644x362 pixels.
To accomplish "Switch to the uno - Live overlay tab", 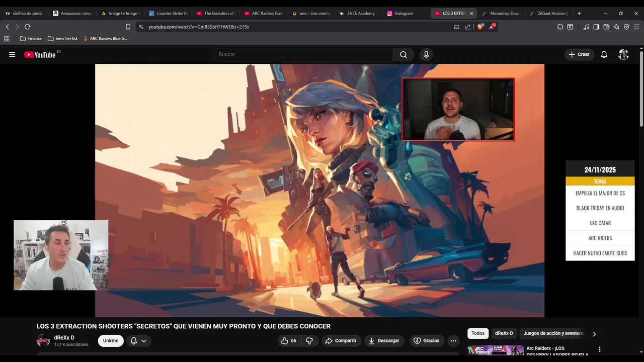I will pyautogui.click(x=311, y=14).
